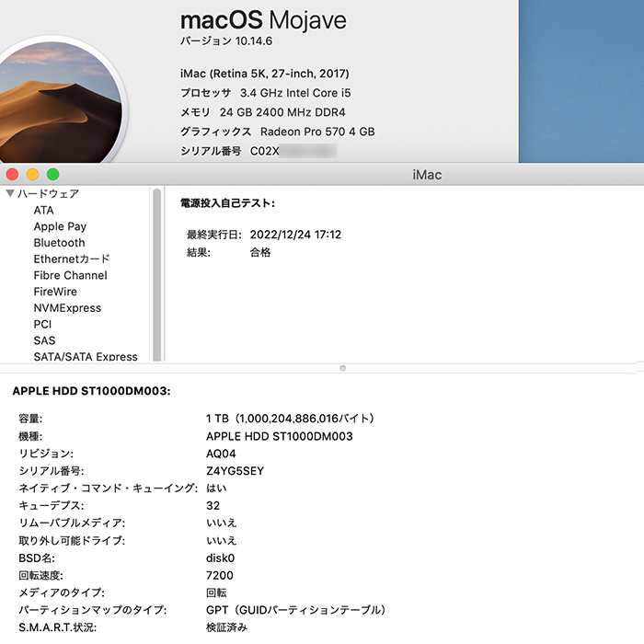Open the FireWire hardware entry

tap(55, 292)
